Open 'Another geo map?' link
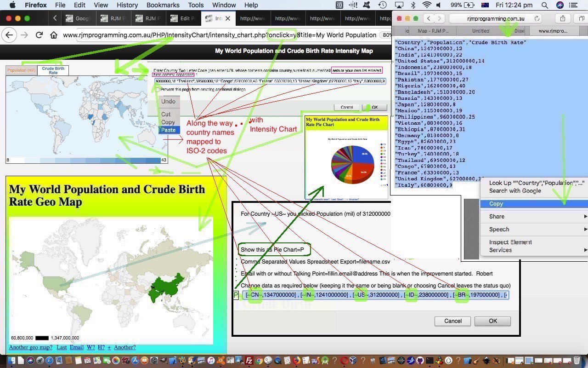588x368 pixels. click(31, 347)
